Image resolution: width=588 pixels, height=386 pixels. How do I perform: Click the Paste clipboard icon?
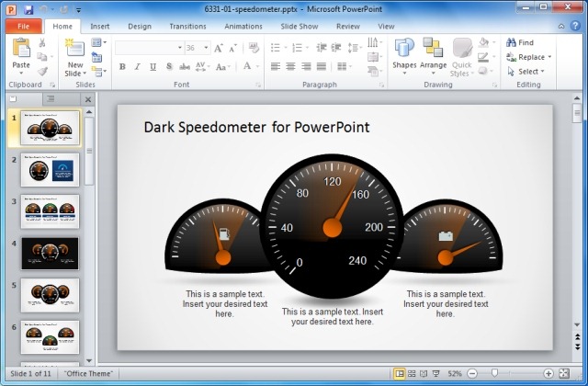pos(21,49)
